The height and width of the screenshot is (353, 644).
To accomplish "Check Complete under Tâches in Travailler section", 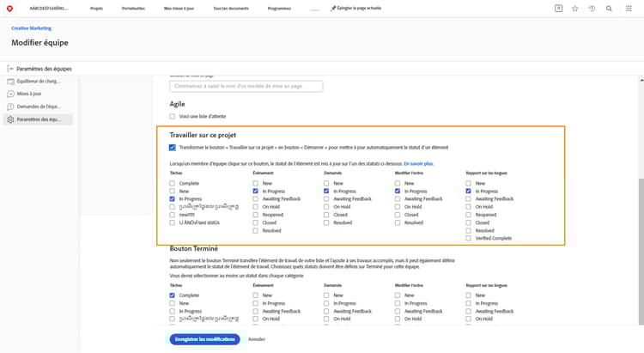I will point(173,184).
